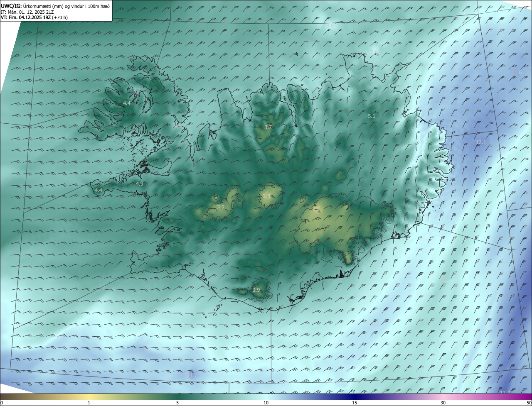Click the initialization time 'IT: Mán. 01. 12. 2025 21Z'
The height and width of the screenshot is (406, 532).
[x=27, y=12]
